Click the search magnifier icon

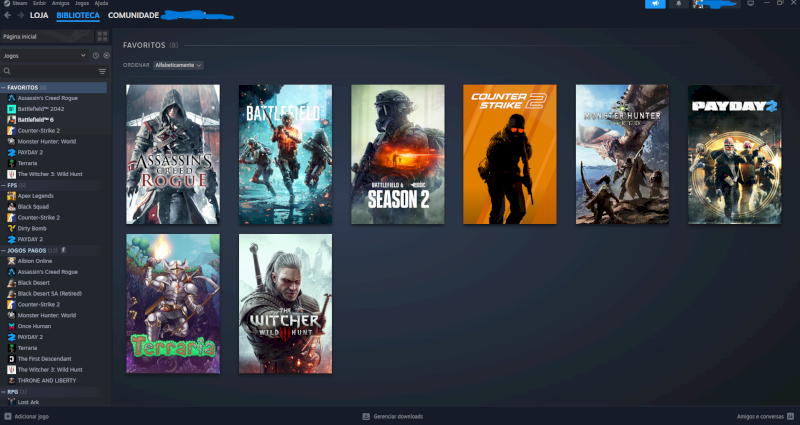pyautogui.click(x=7, y=71)
